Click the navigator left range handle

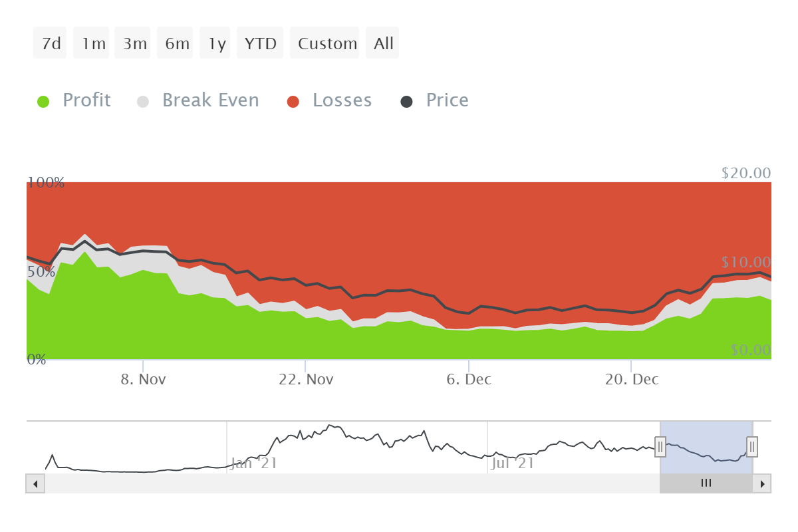point(660,447)
